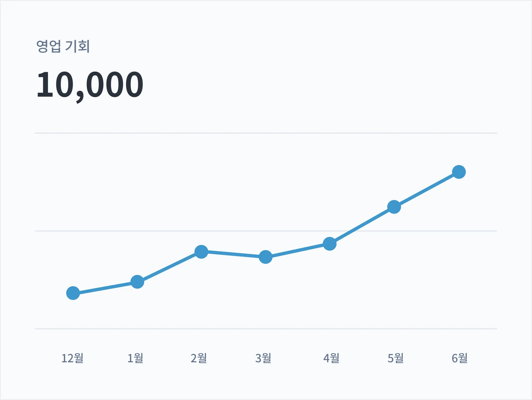The height and width of the screenshot is (400, 532).
Task: Click line segment between 1월 and 2월 points
Action: (169, 267)
